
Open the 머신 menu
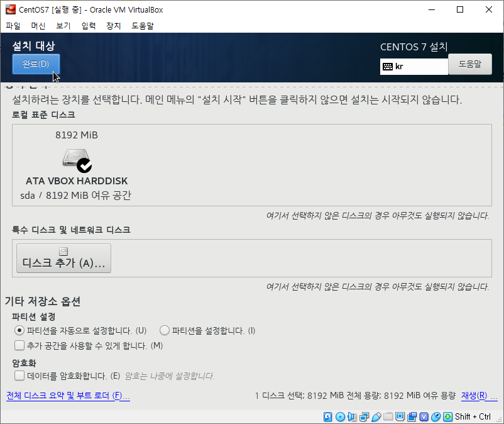38,26
